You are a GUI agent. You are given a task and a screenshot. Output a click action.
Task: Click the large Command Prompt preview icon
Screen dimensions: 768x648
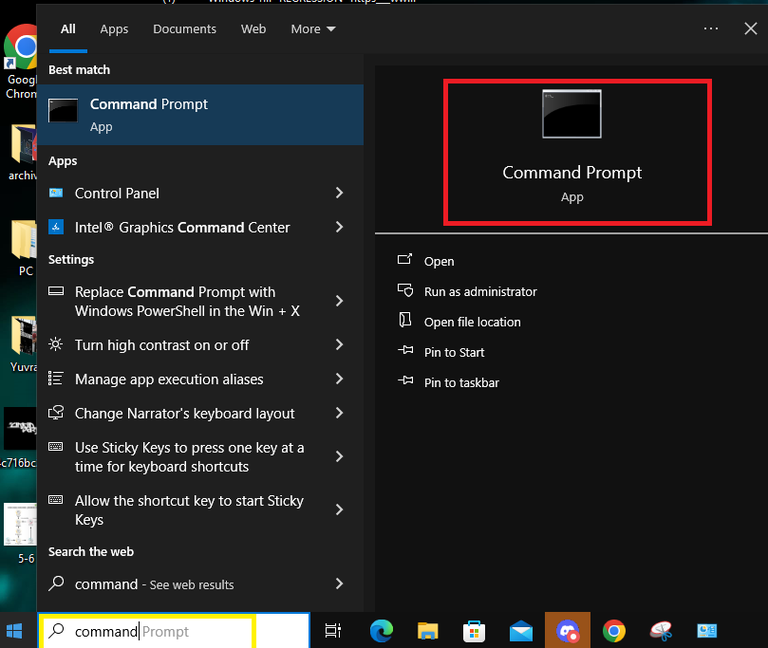coord(572,114)
